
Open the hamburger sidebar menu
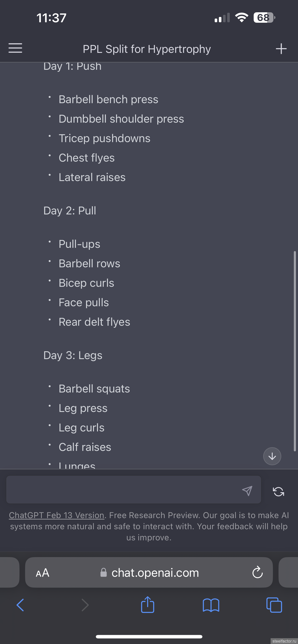(x=15, y=48)
